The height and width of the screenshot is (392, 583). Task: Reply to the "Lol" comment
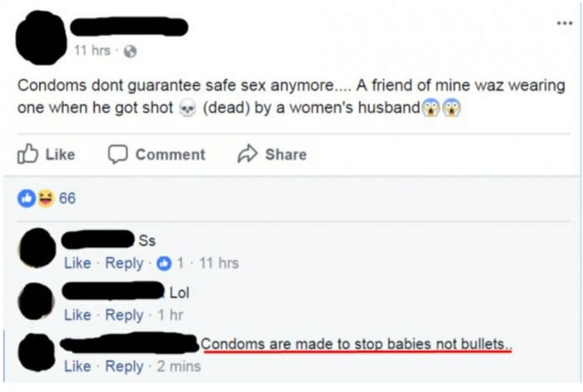124,315
